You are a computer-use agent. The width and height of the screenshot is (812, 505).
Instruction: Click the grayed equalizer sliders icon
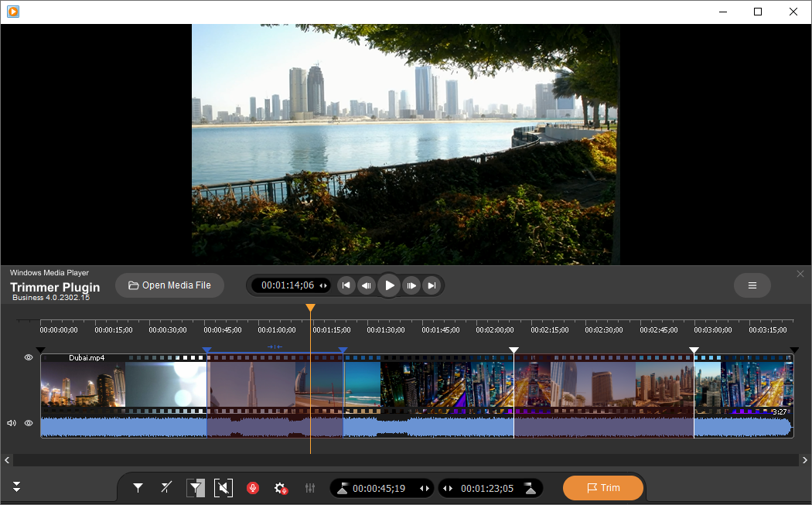309,488
